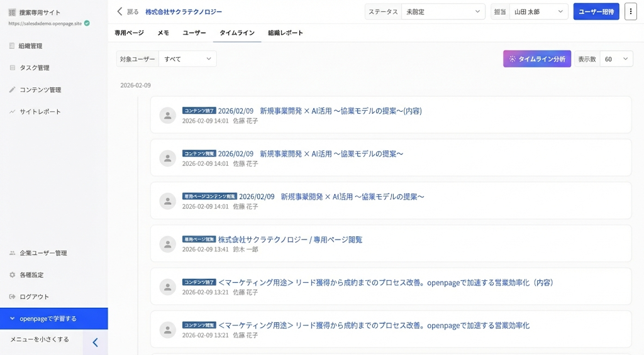Screen dimensions: 644x355
Task: Click メニューを小さくする text
Action: coord(40,339)
